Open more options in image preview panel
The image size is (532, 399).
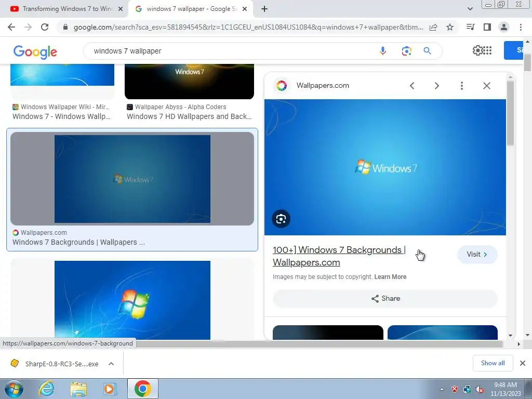tap(462, 86)
